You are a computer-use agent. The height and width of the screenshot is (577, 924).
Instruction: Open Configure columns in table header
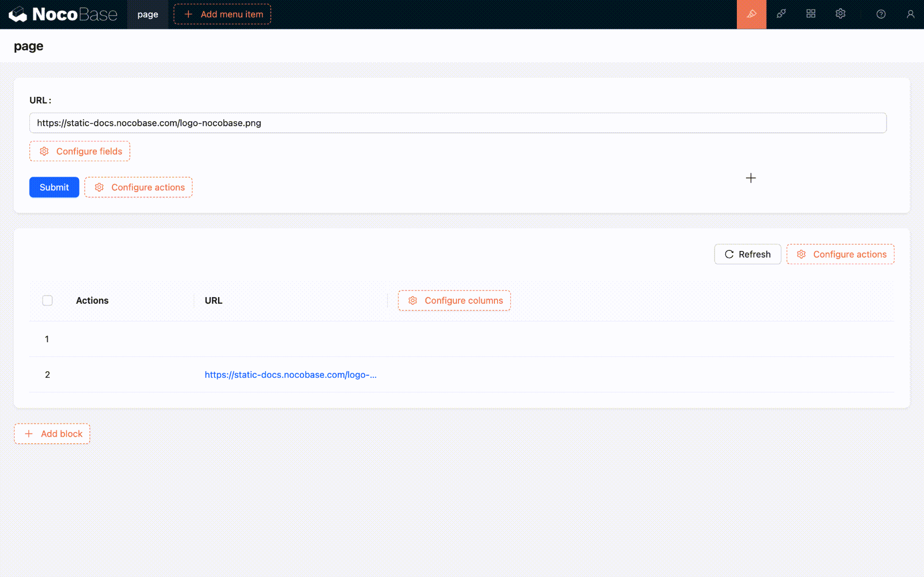454,300
